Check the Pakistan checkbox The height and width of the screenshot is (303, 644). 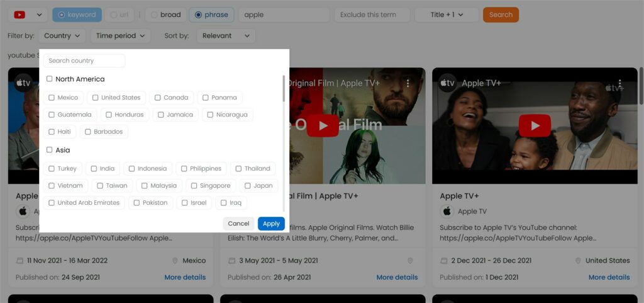(x=136, y=203)
